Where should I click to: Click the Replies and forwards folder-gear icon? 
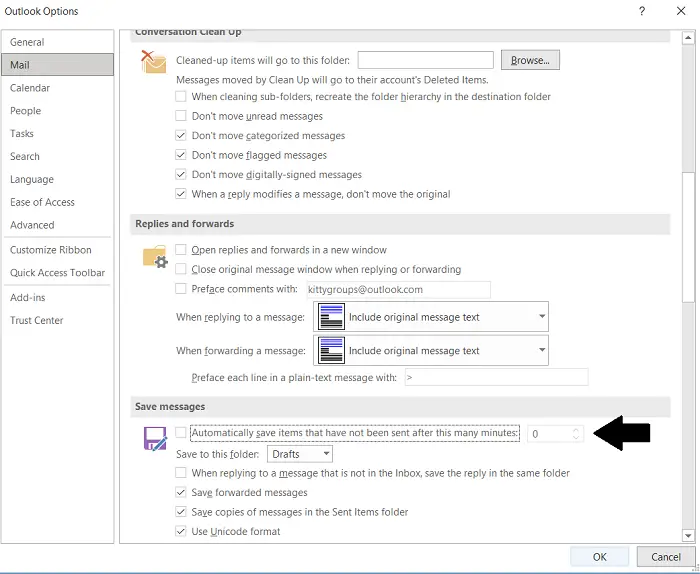coord(155,257)
